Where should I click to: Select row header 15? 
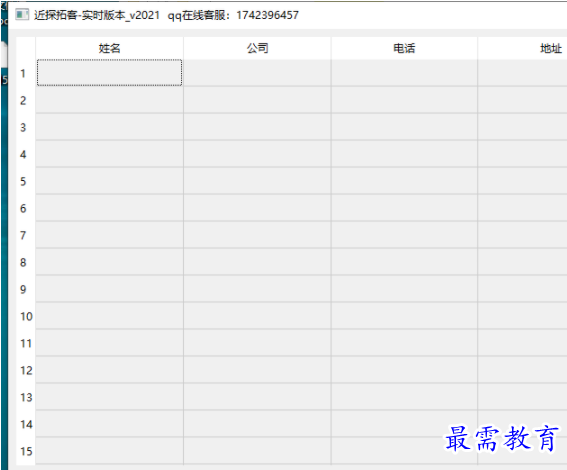[26, 451]
